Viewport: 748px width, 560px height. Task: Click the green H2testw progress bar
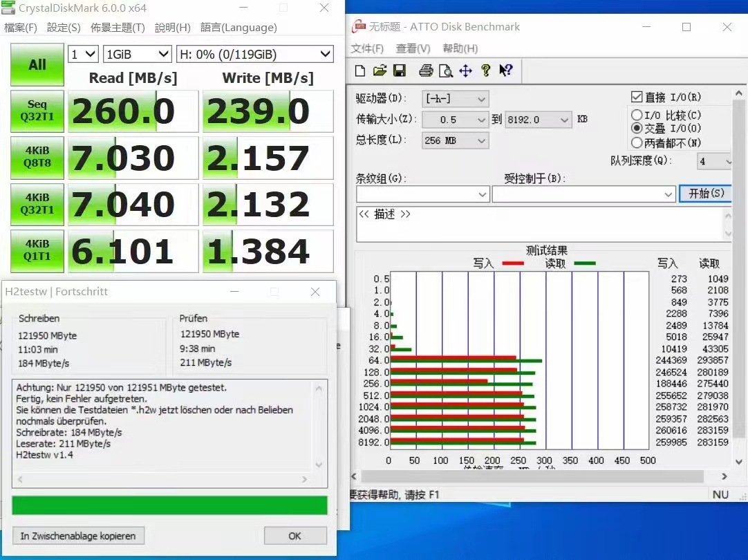pyautogui.click(x=169, y=505)
